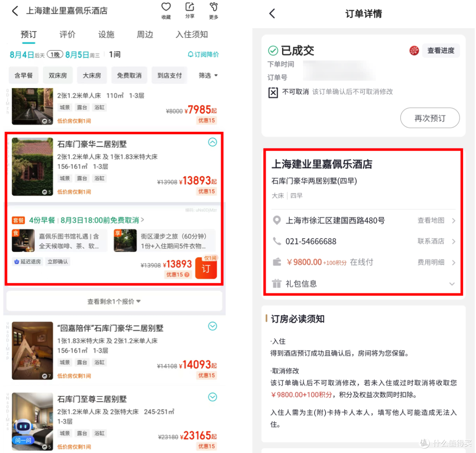The width and height of the screenshot is (476, 453).
Task: Go back from the hotel page
Action: [15, 11]
